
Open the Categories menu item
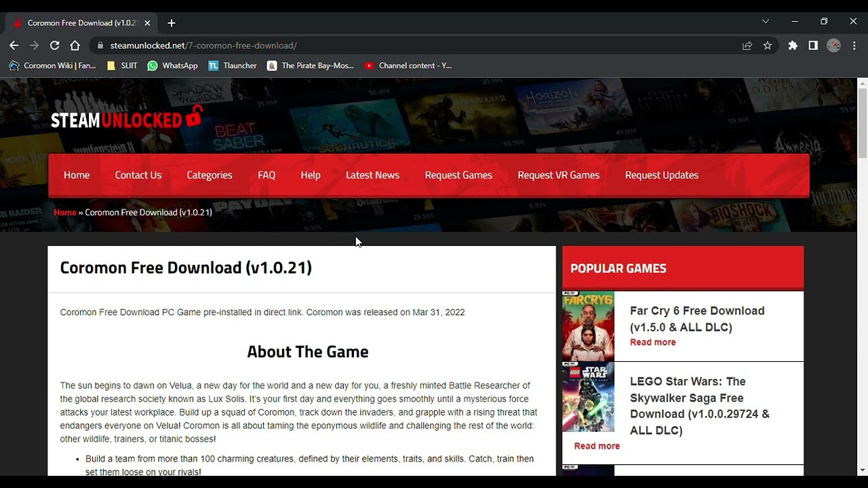point(210,175)
